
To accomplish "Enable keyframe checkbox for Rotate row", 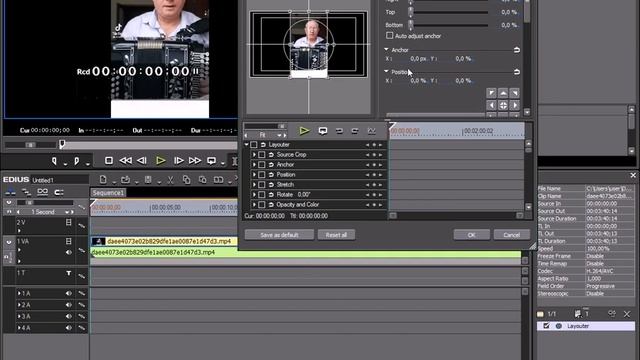I will [262, 195].
